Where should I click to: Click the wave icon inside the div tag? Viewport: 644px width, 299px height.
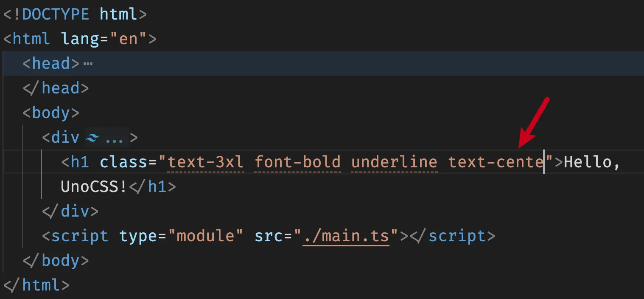(x=92, y=138)
